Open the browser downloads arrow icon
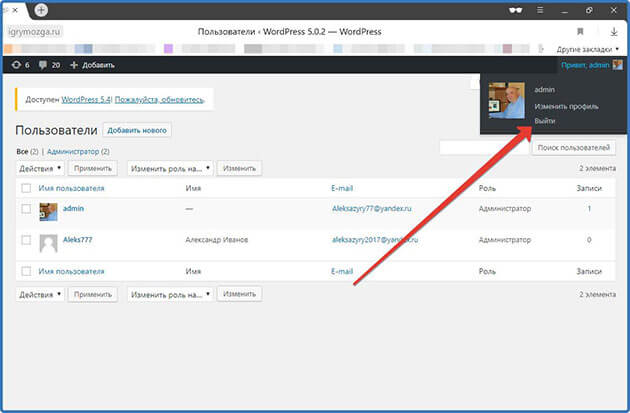The image size is (630, 413). coord(614,31)
